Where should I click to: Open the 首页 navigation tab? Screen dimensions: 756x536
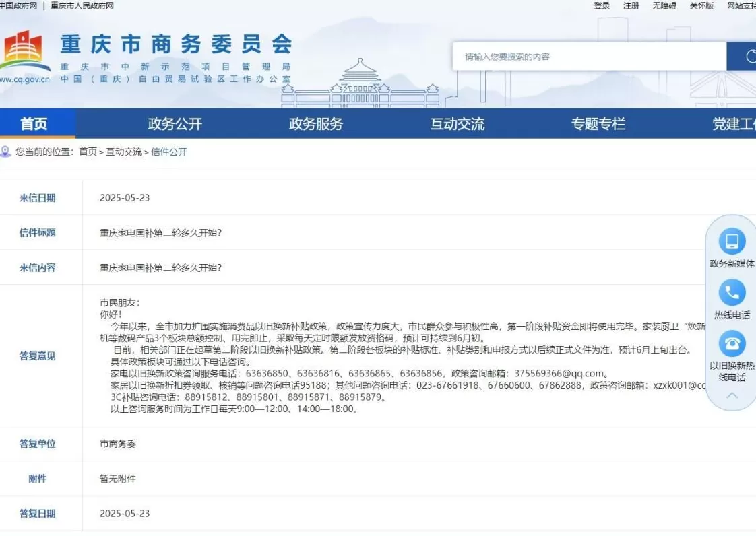(x=34, y=124)
